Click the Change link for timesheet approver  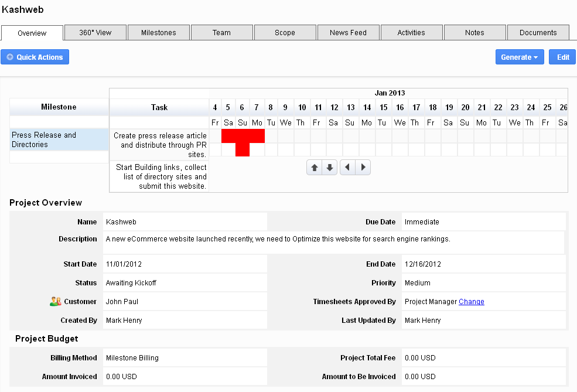click(472, 302)
